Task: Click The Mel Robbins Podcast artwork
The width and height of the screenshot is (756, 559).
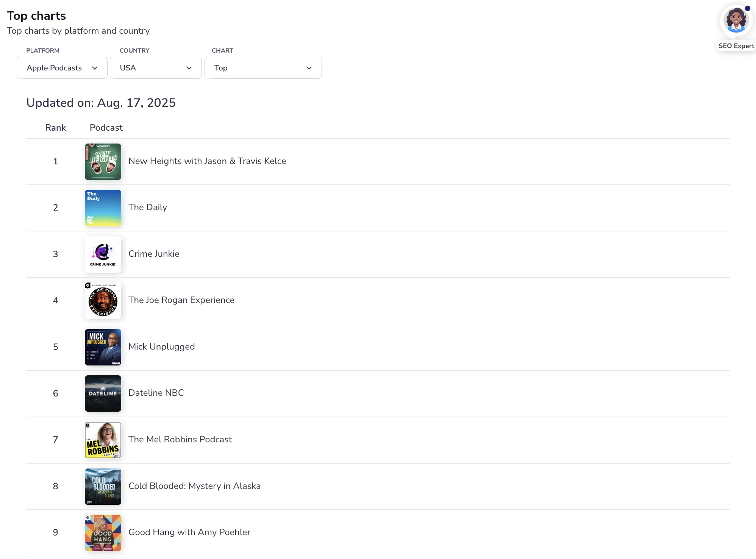Action: point(103,440)
